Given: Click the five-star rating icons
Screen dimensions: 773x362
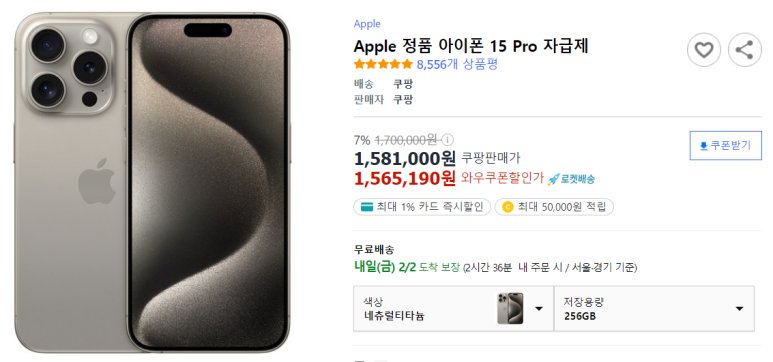Looking at the screenshot, I should click(x=383, y=64).
